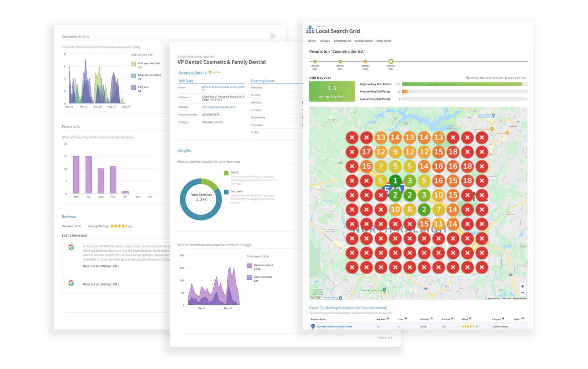The width and height of the screenshot is (588, 369).
Task: Click the five-star rating icons in competitors table
Action: [468, 327]
